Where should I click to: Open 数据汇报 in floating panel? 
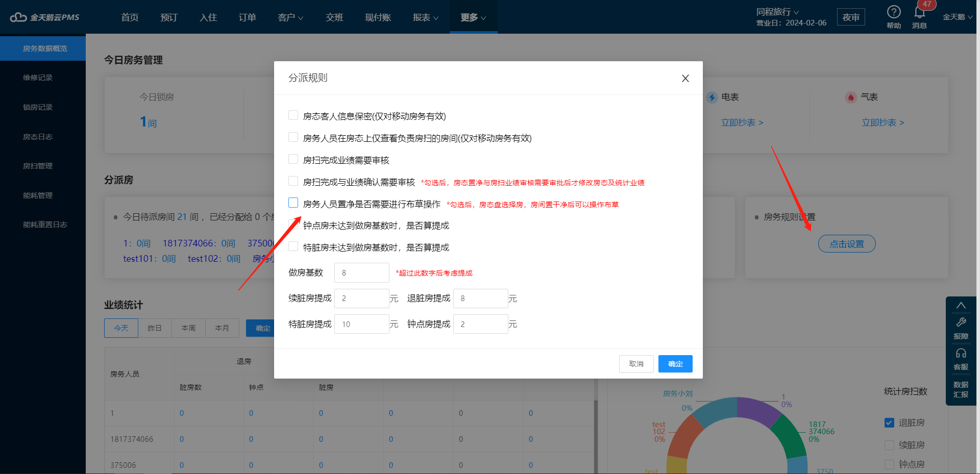coord(961,389)
